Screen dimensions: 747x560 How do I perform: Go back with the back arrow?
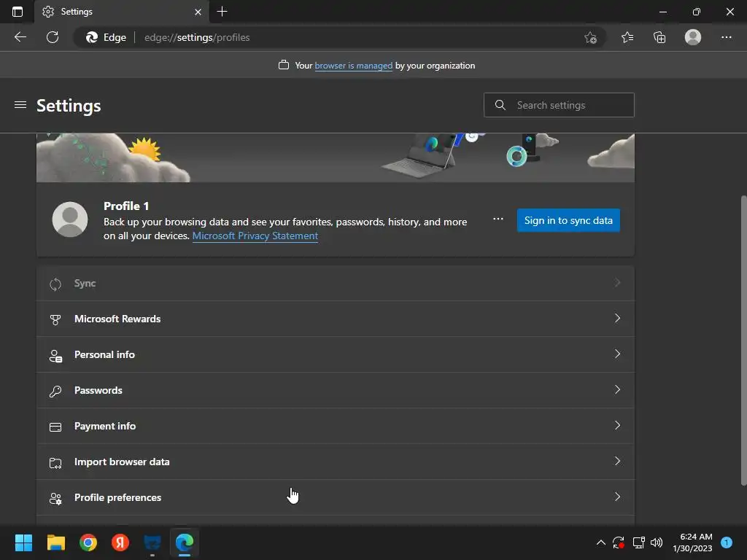[x=20, y=37]
